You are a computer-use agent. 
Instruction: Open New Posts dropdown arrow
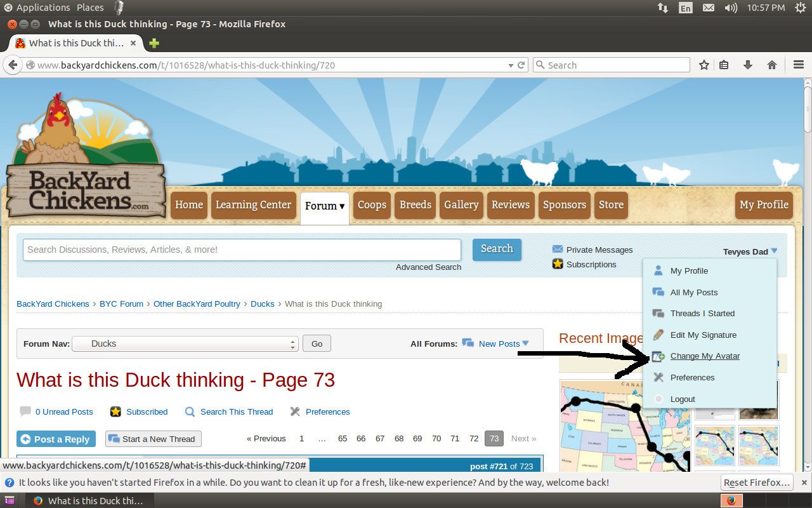click(525, 344)
